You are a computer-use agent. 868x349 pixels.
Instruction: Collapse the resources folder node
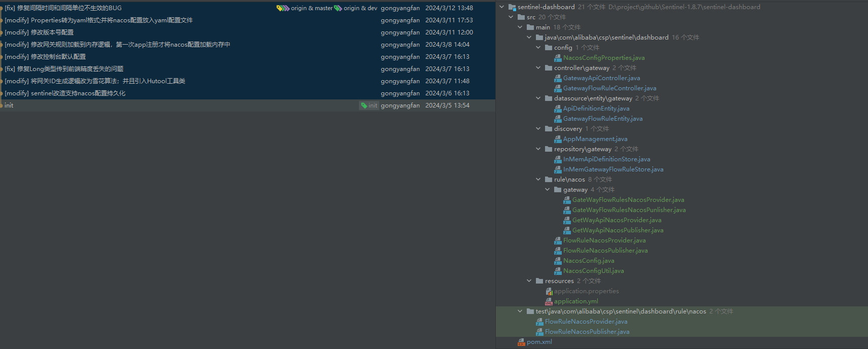point(529,281)
